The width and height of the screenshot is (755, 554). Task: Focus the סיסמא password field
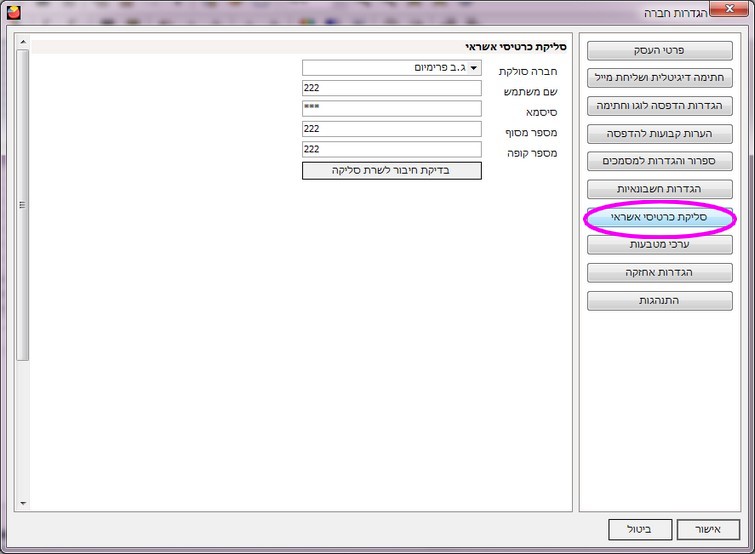pos(391,109)
